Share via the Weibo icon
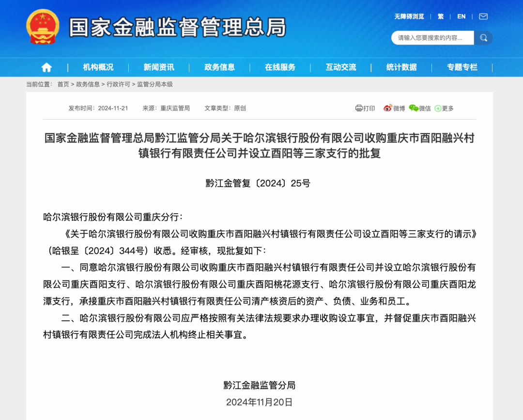The image size is (523, 420). (387, 108)
